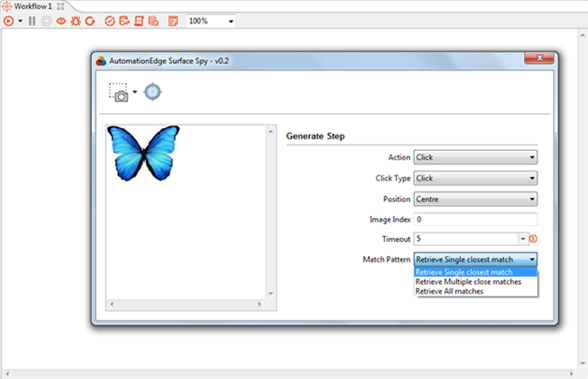The image size is (588, 379).
Task: Click the image panel scroll left arrow
Action: (x=112, y=304)
